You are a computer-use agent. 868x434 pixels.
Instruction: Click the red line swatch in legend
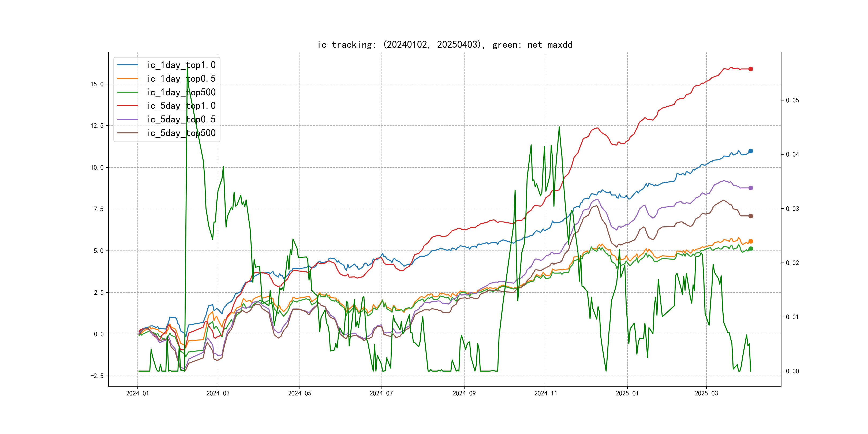pos(128,106)
